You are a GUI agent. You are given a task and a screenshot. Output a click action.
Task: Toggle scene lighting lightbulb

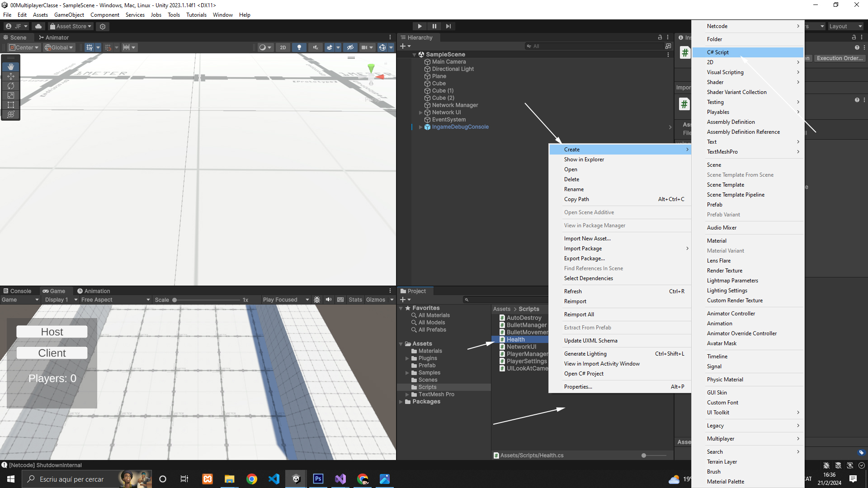point(299,47)
